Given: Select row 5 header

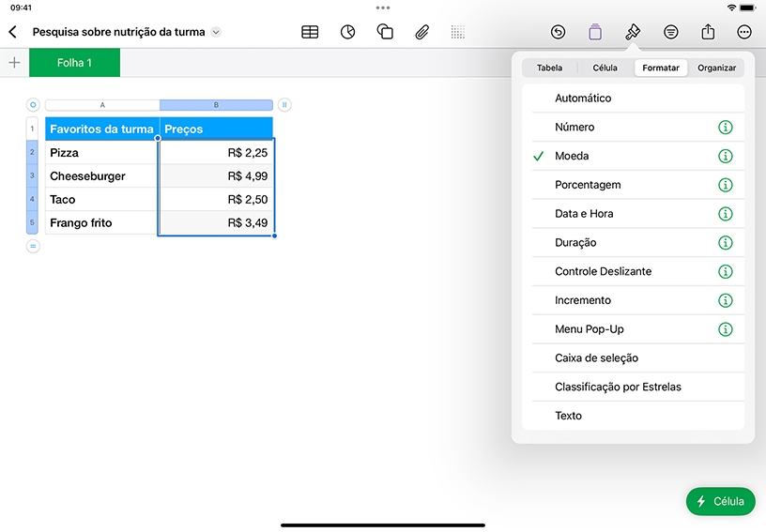Looking at the screenshot, I should tap(32, 222).
